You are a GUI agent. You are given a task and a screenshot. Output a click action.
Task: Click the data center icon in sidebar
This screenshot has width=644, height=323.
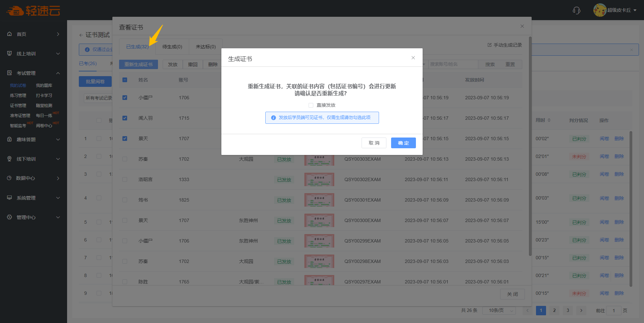click(x=9, y=178)
